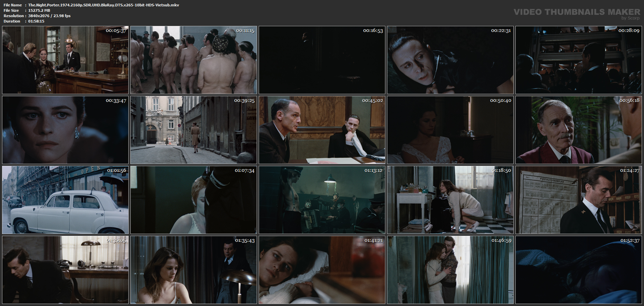The width and height of the screenshot is (644, 306).
Task: Select the thumbnail at 01:41:21
Action: [322, 270]
